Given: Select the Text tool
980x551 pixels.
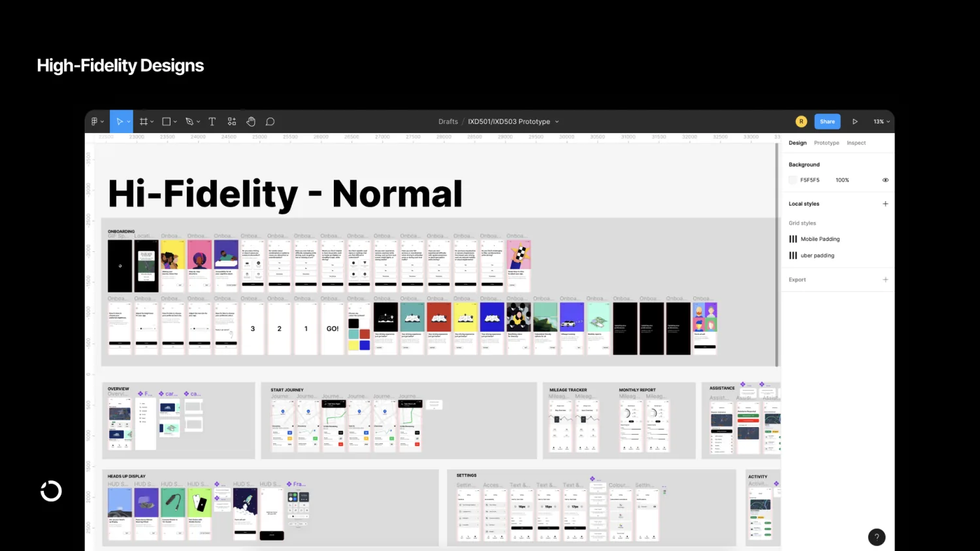Looking at the screenshot, I should tap(212, 121).
